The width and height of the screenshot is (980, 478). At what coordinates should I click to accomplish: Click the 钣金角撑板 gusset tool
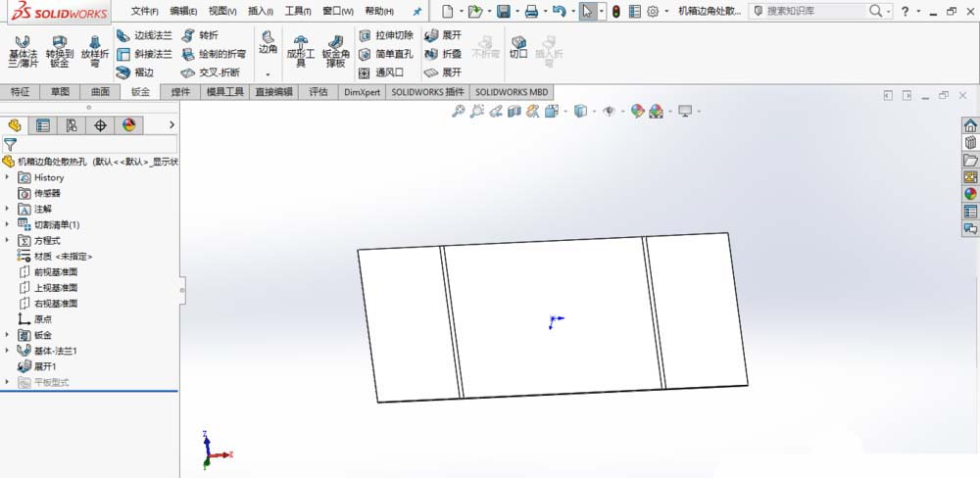point(336,52)
